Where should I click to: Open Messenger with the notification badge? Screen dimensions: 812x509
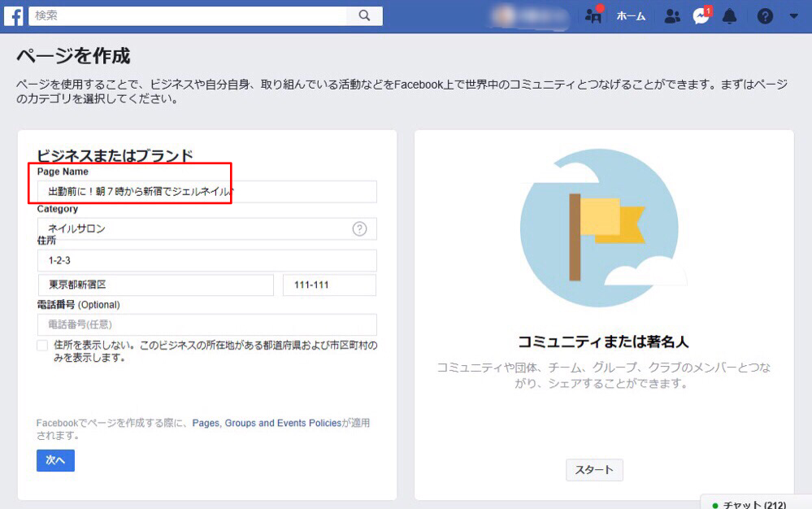tap(701, 15)
